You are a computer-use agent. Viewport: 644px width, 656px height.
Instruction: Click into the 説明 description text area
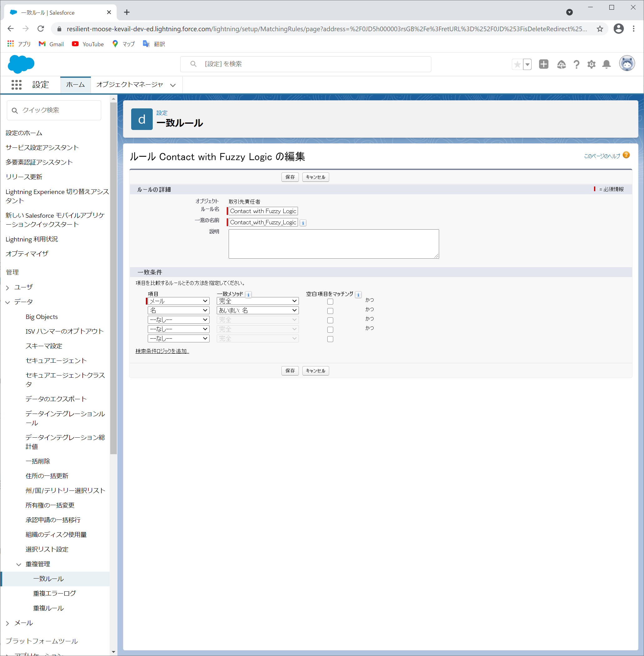334,244
